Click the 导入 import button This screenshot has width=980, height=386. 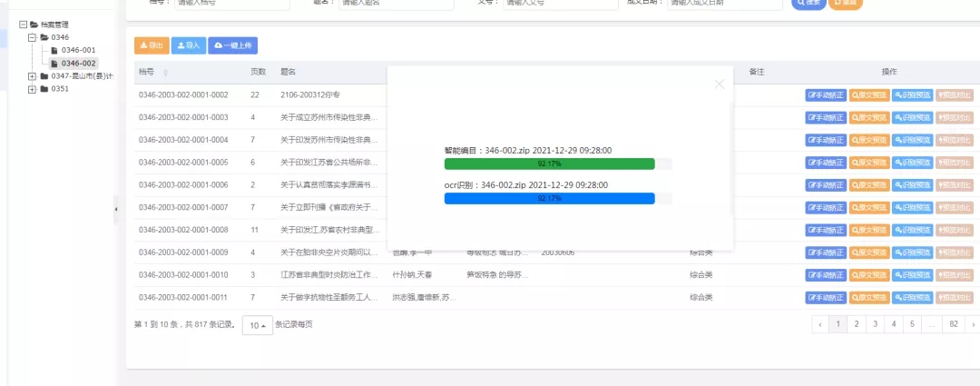point(188,45)
